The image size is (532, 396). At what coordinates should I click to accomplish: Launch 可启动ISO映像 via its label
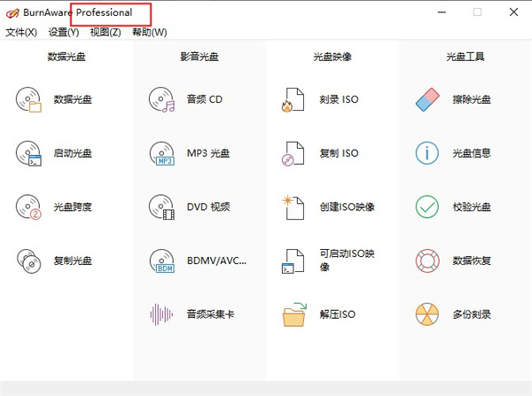coord(347,260)
